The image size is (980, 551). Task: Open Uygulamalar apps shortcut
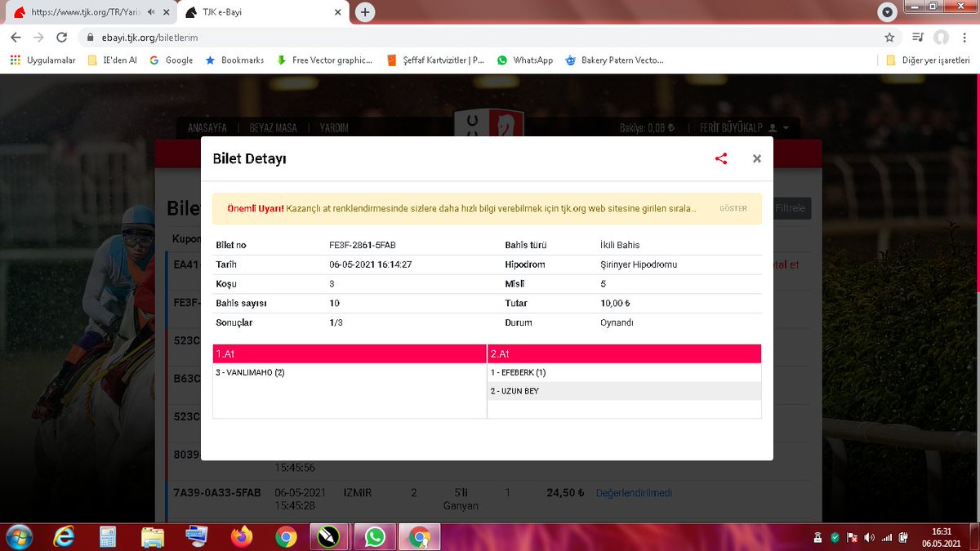(x=42, y=60)
